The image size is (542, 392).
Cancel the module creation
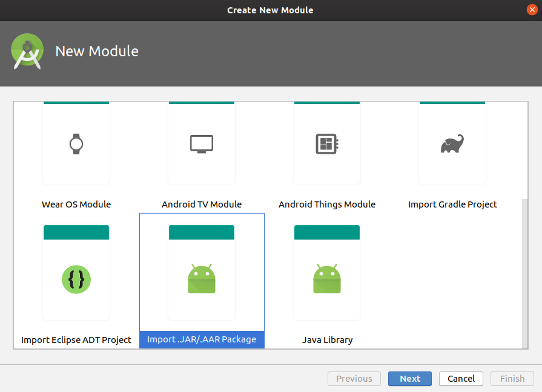pos(460,379)
